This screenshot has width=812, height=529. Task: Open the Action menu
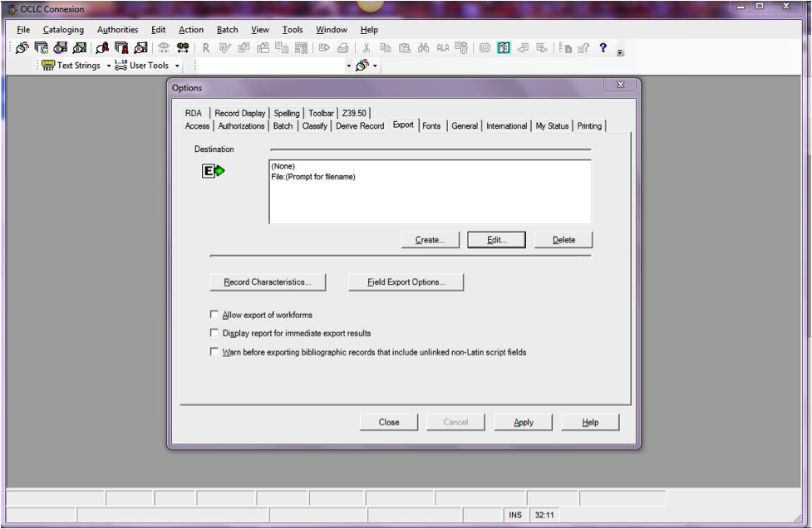[x=191, y=30]
